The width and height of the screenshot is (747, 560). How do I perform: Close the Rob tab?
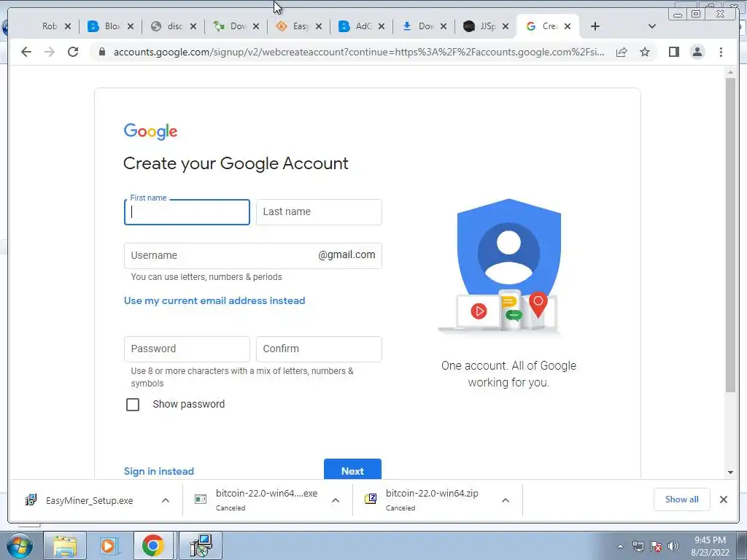68,26
